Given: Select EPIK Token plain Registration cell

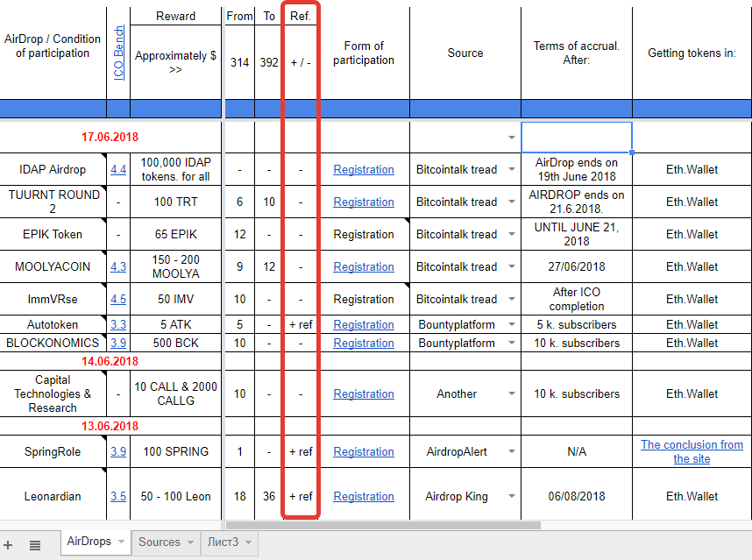Looking at the screenshot, I should click(x=364, y=234).
